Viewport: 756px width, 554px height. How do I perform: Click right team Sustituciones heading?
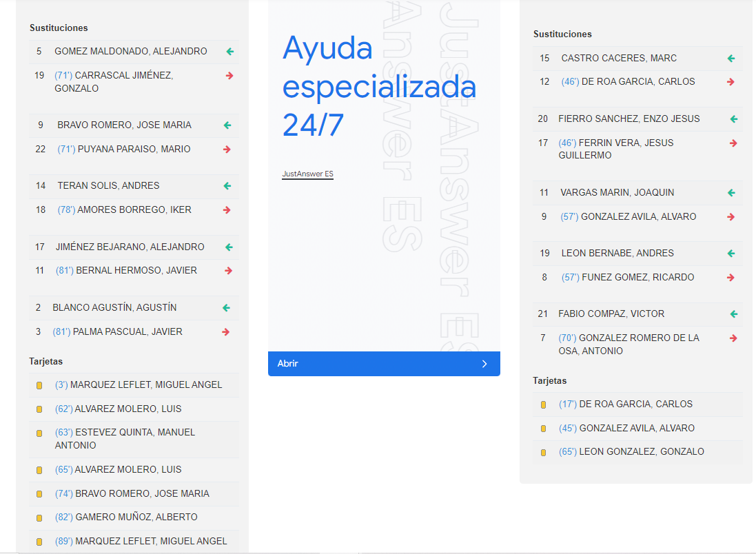coord(562,34)
